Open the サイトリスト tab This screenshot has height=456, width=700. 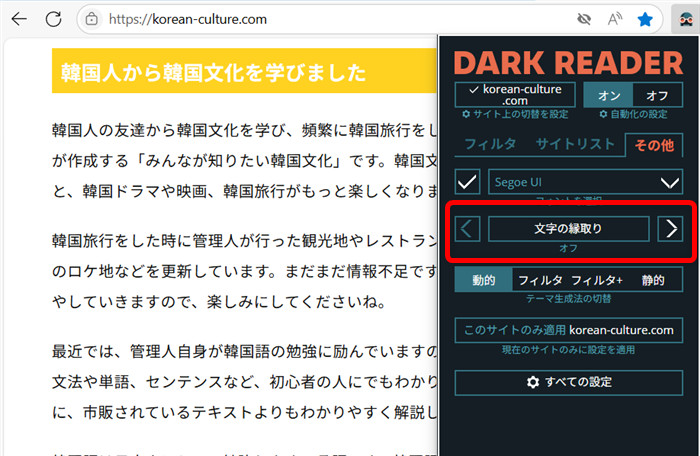coord(574,144)
